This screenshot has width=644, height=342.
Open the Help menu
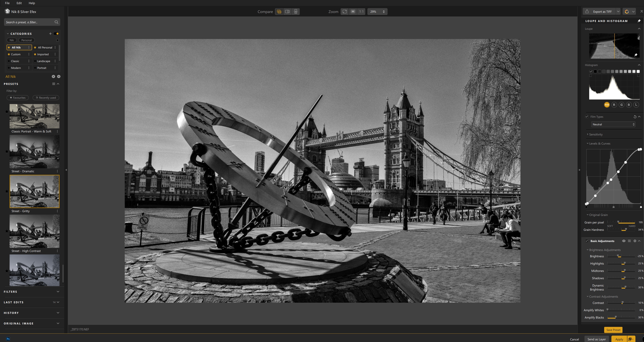point(32,3)
